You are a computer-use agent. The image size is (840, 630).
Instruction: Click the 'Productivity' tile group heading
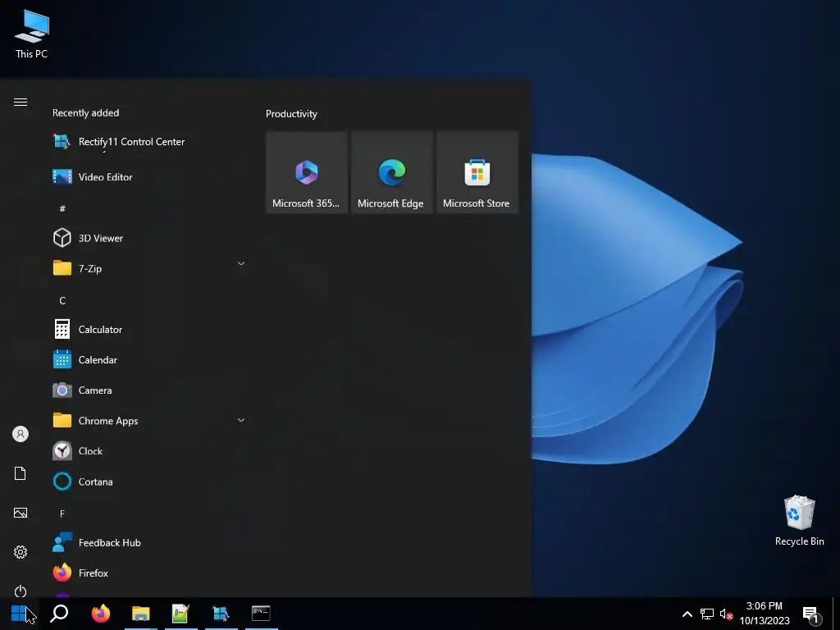coord(291,113)
